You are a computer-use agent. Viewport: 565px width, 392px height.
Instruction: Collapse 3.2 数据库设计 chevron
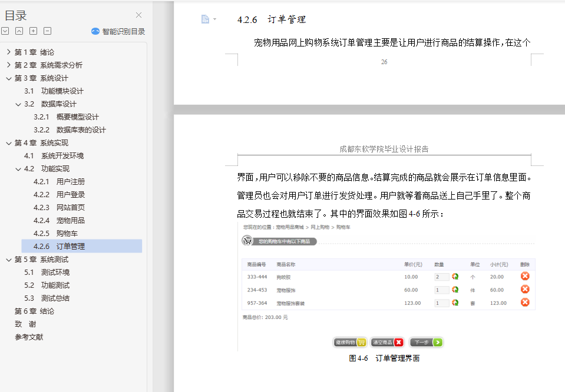tap(18, 104)
